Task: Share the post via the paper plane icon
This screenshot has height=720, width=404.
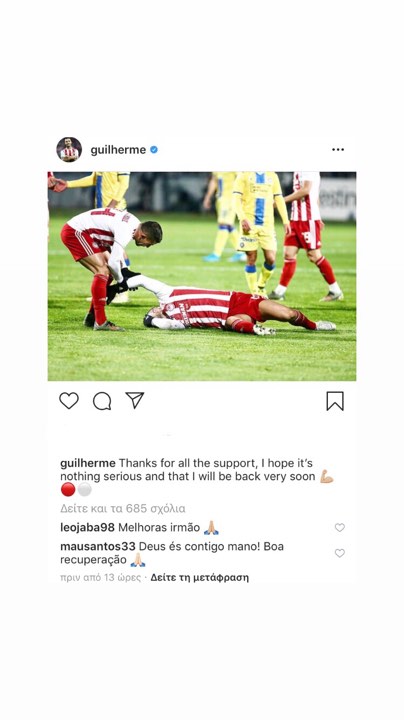Action: [x=135, y=400]
